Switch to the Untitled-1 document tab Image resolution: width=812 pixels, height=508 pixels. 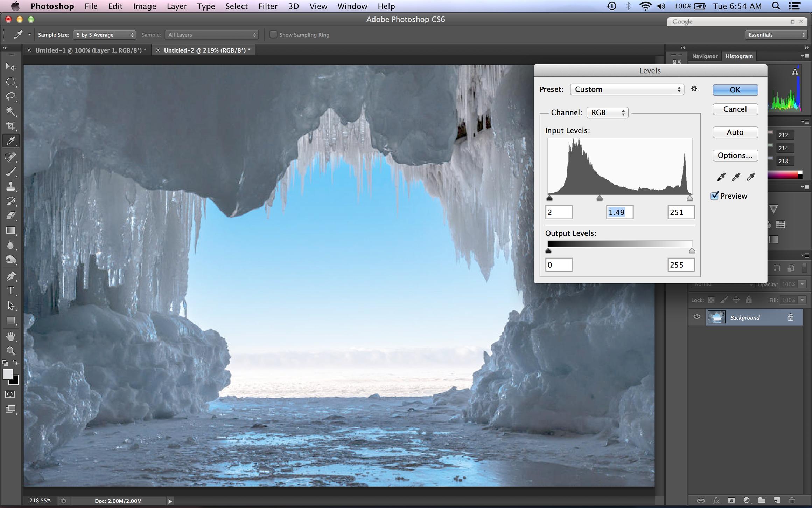91,50
